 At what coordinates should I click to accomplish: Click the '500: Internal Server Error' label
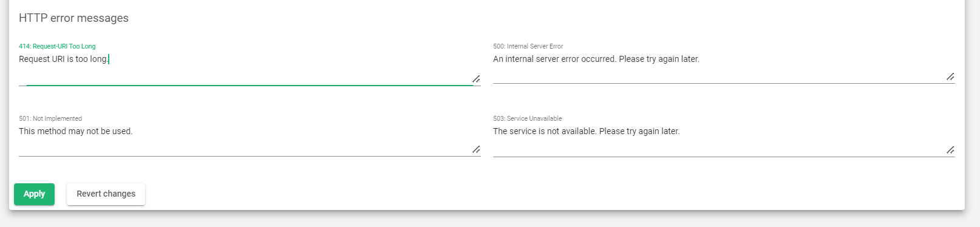point(528,46)
